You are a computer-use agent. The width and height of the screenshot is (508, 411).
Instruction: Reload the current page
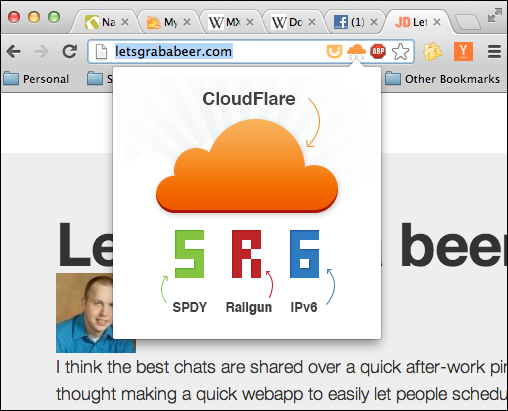tap(70, 51)
